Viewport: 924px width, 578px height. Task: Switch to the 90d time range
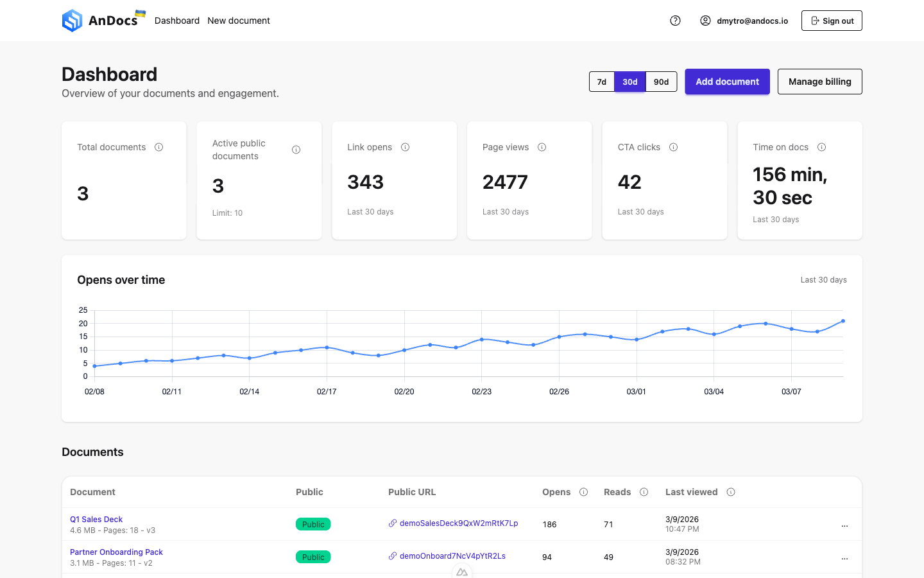(x=661, y=82)
